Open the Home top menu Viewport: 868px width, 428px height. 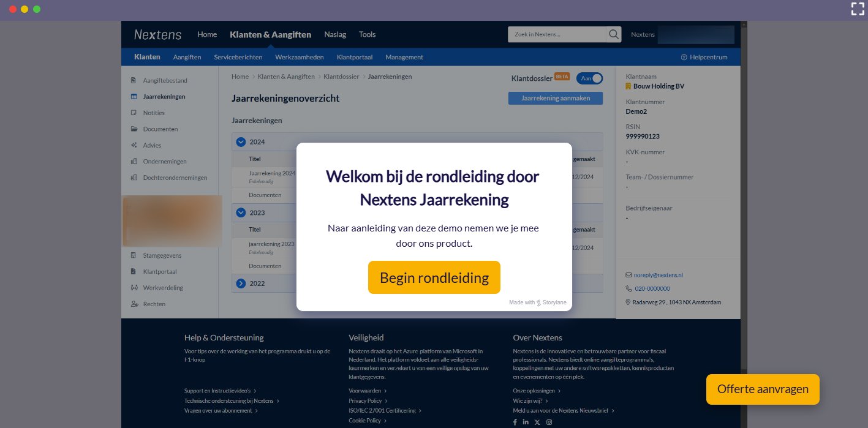[207, 34]
